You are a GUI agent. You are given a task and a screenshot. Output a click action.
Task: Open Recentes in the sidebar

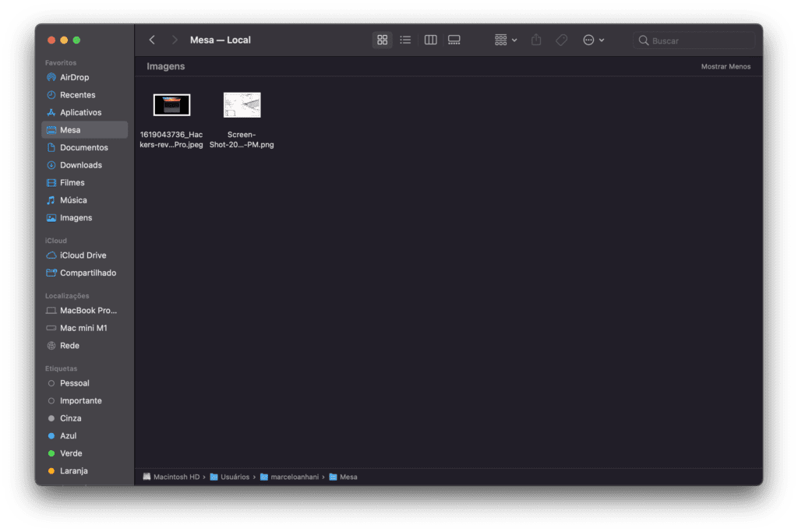(77, 95)
